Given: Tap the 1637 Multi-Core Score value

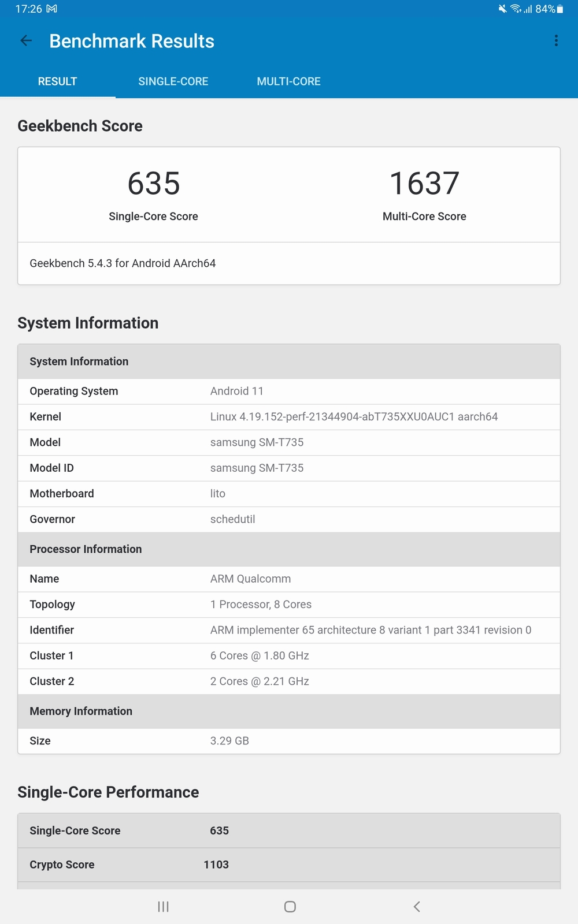Looking at the screenshot, I should click(x=424, y=184).
